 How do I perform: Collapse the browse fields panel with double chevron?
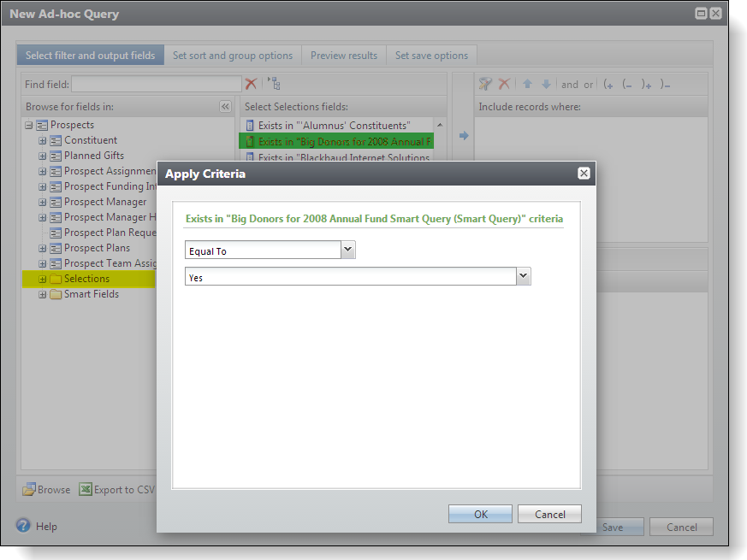tap(225, 107)
